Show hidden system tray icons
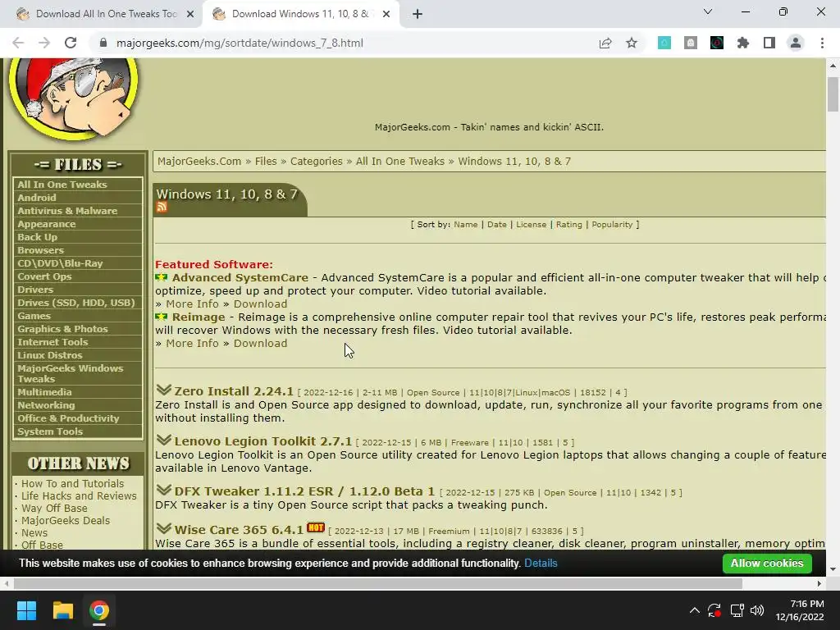 tap(694, 610)
